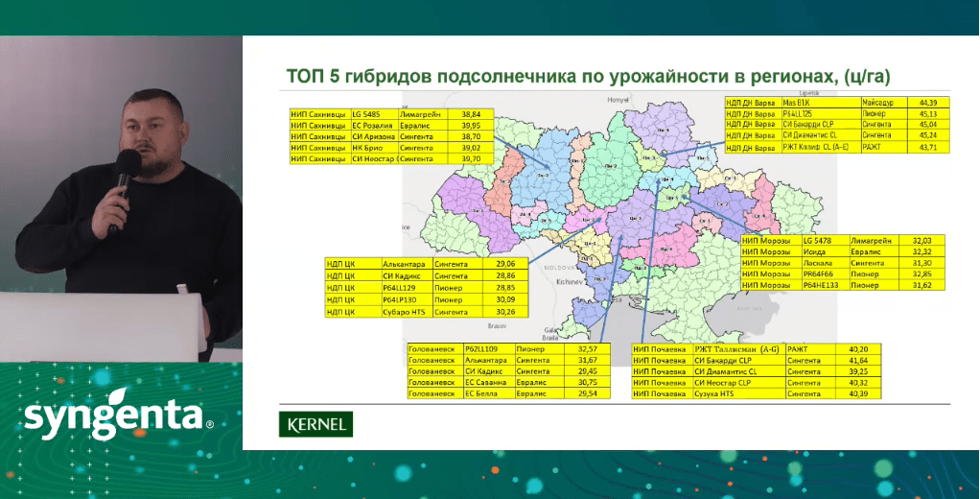Select the cell "P64LL129"
This screenshot has width=980, height=499.
(x=407, y=288)
